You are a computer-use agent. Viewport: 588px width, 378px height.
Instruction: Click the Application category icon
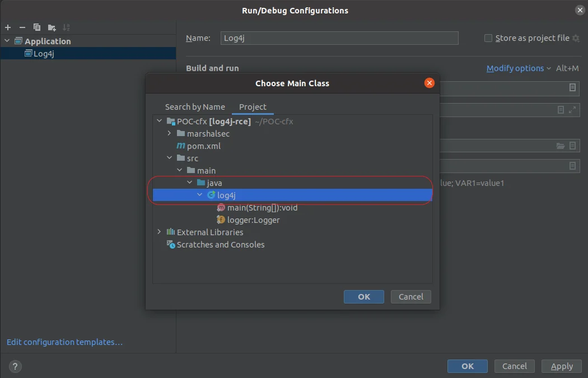coord(18,41)
